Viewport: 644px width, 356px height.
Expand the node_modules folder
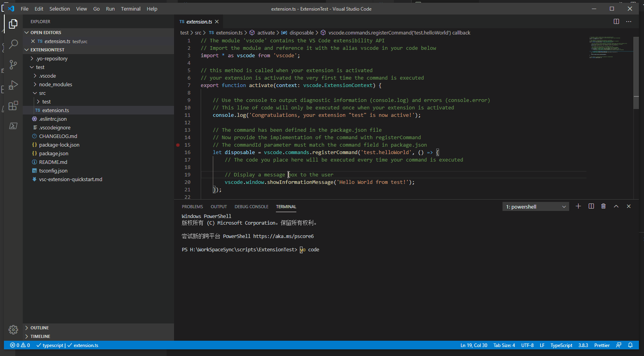pos(55,85)
